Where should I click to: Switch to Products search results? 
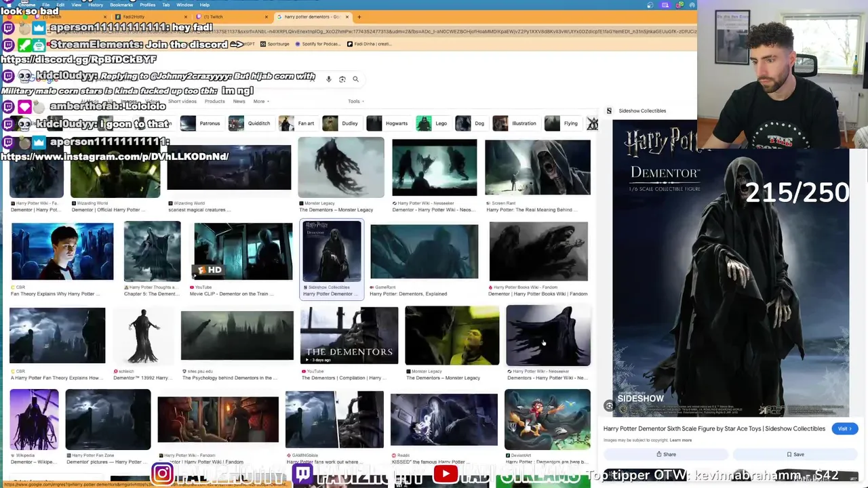click(x=214, y=102)
